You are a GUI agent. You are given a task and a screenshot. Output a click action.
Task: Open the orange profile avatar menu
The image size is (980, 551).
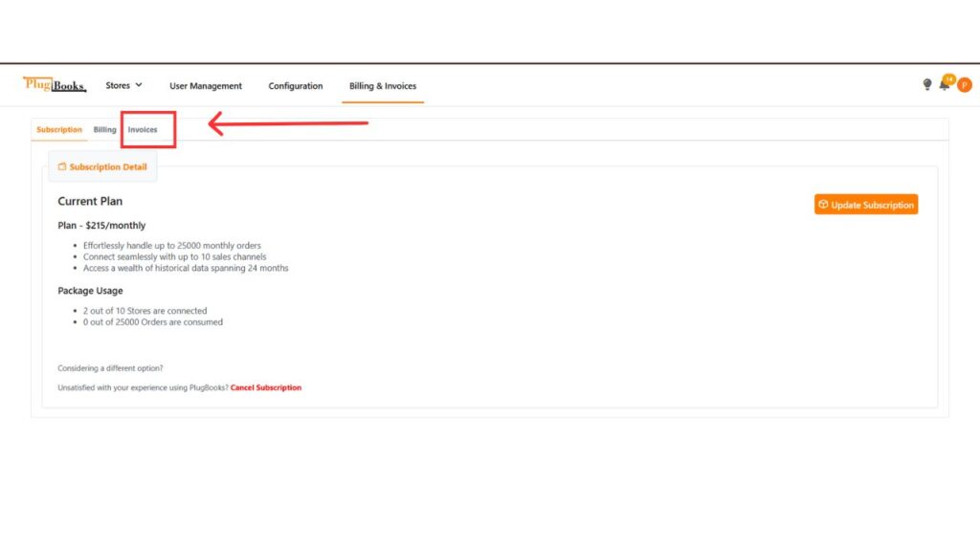(x=964, y=85)
